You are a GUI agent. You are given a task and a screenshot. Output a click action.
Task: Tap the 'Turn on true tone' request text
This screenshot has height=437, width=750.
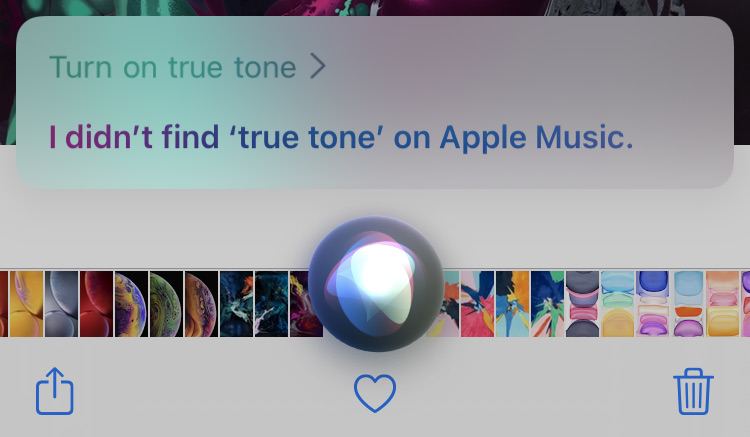tap(173, 67)
